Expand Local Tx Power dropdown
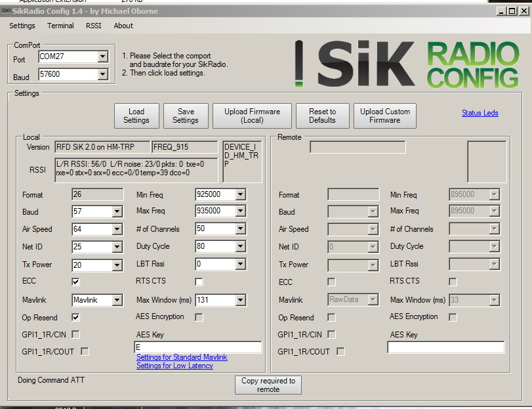The width and height of the screenshot is (532, 409). [x=117, y=265]
